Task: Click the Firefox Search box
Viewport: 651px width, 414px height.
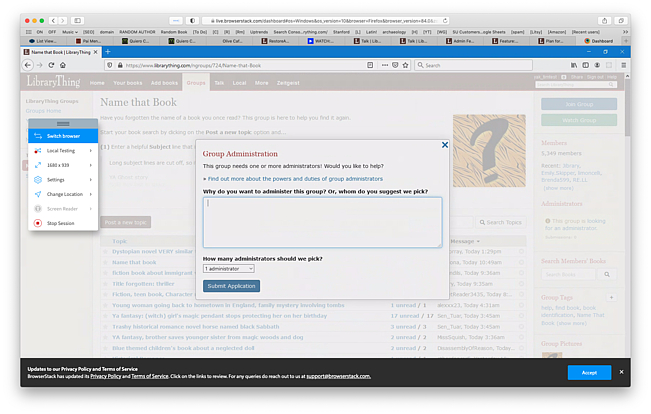Action: [473, 65]
